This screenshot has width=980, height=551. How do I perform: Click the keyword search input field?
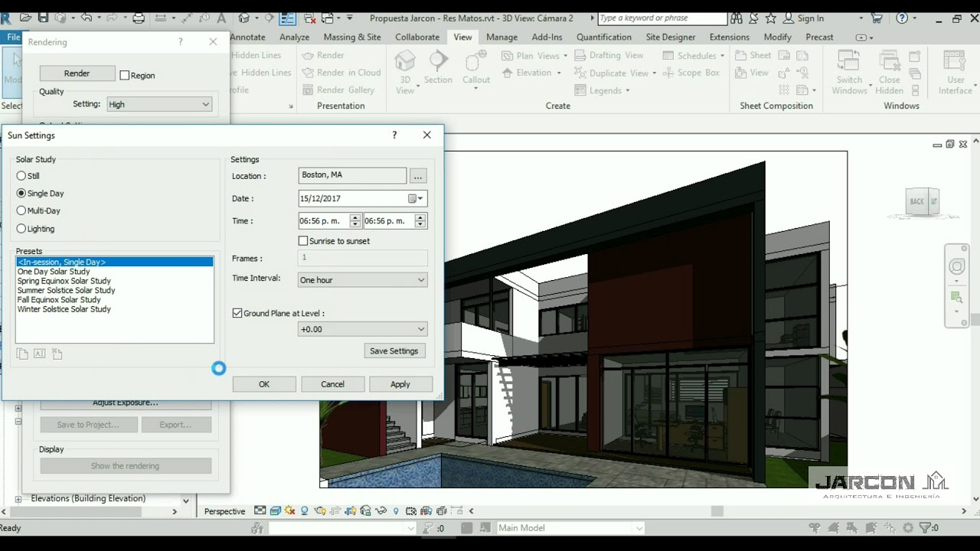(661, 18)
